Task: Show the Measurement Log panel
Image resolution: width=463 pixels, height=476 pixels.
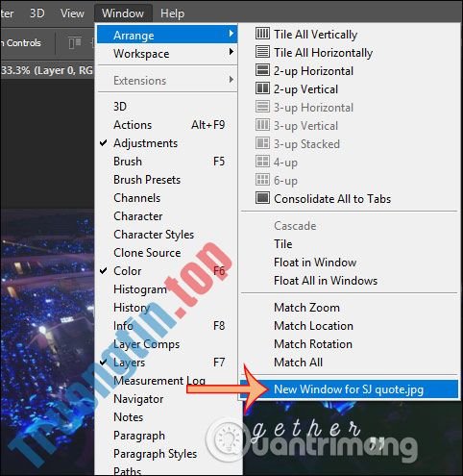Action: point(159,381)
